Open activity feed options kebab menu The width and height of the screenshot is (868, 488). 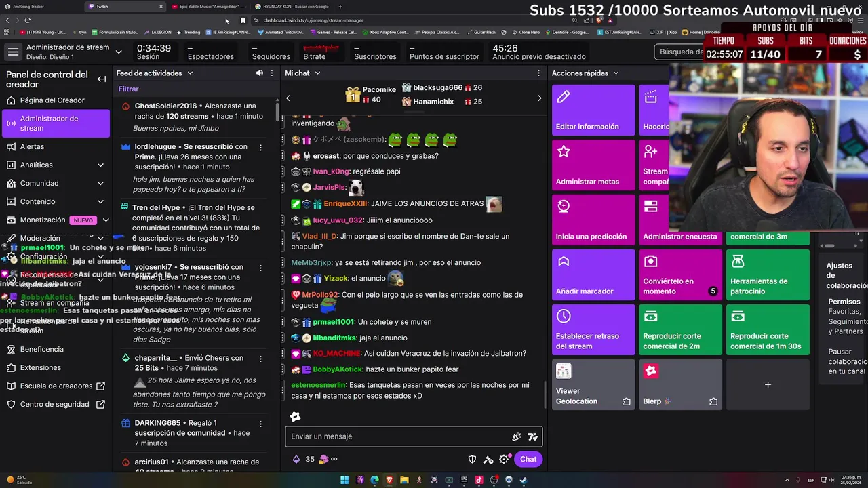[x=272, y=73]
